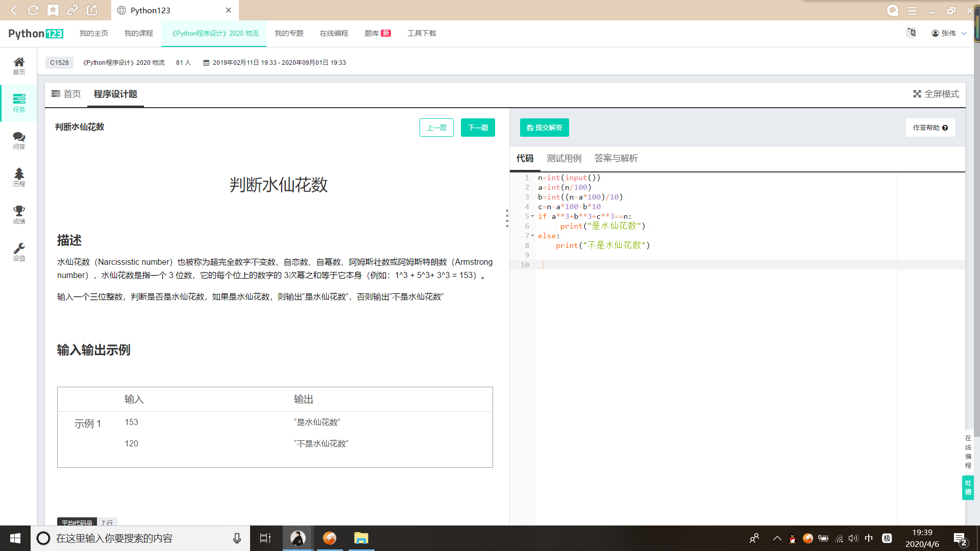The width and height of the screenshot is (980, 551).
Task: Collapse the if block fold arrow on line 5
Action: 533,216
